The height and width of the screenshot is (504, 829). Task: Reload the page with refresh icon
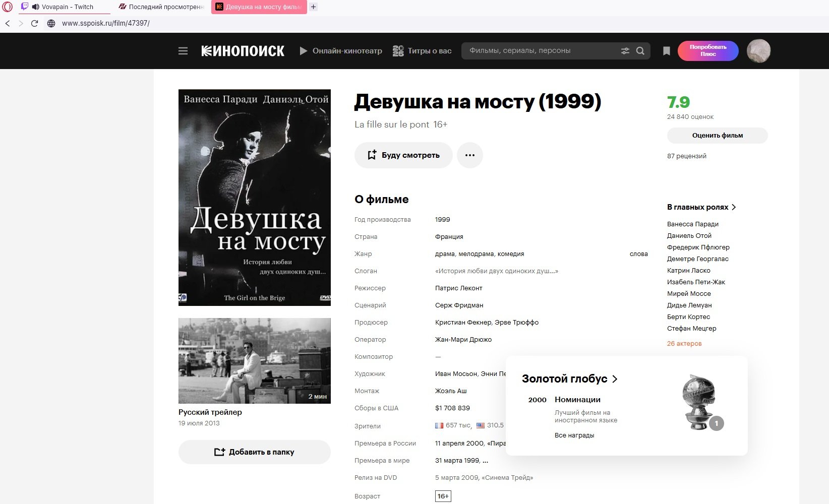coord(34,23)
